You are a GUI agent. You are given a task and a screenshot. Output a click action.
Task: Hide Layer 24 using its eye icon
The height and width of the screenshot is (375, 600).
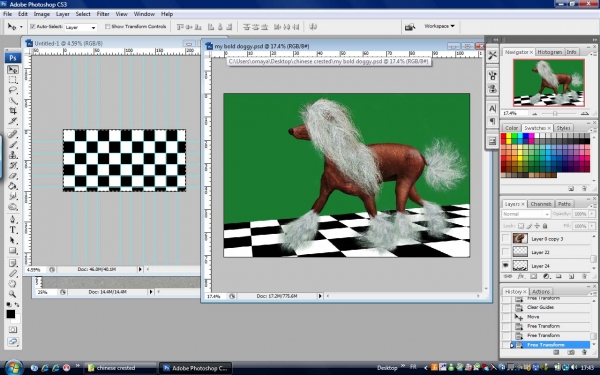click(506, 265)
